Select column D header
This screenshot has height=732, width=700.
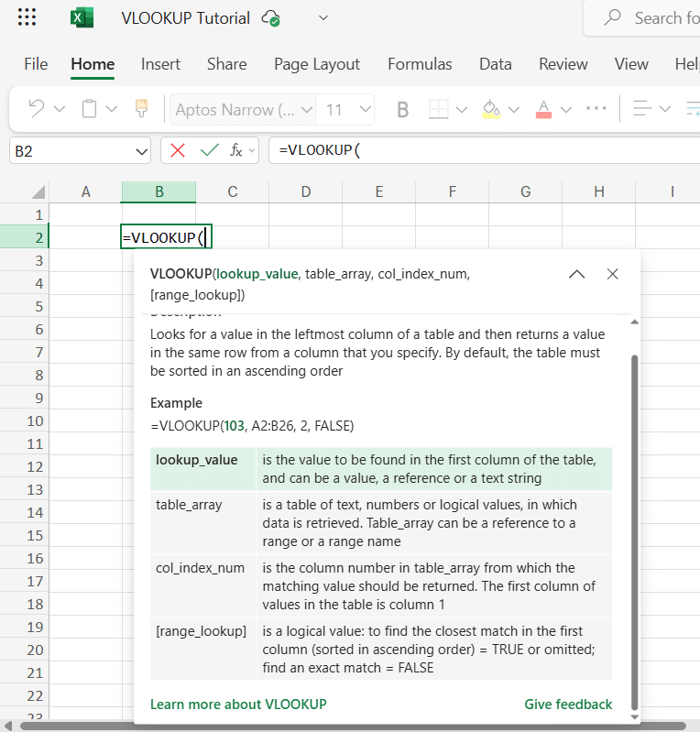305,191
